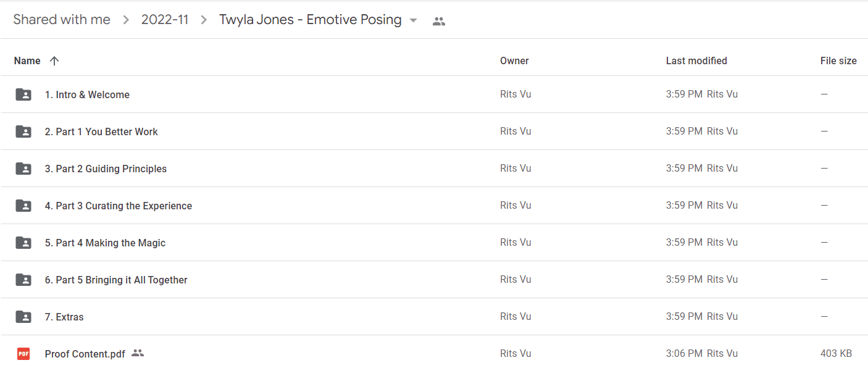868x368 pixels.
Task: Sort files by the Name column header
Action: (27, 61)
